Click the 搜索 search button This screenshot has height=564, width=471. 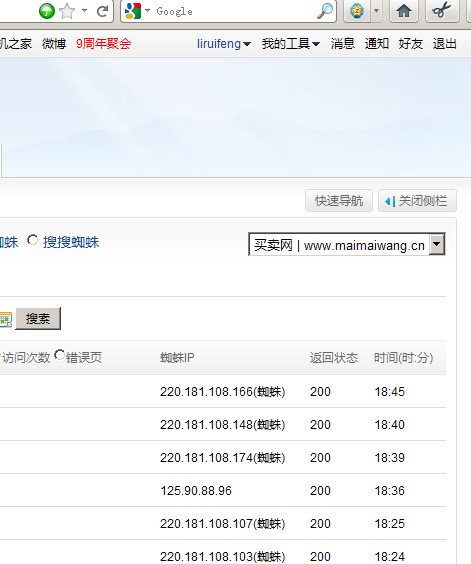click(38, 319)
